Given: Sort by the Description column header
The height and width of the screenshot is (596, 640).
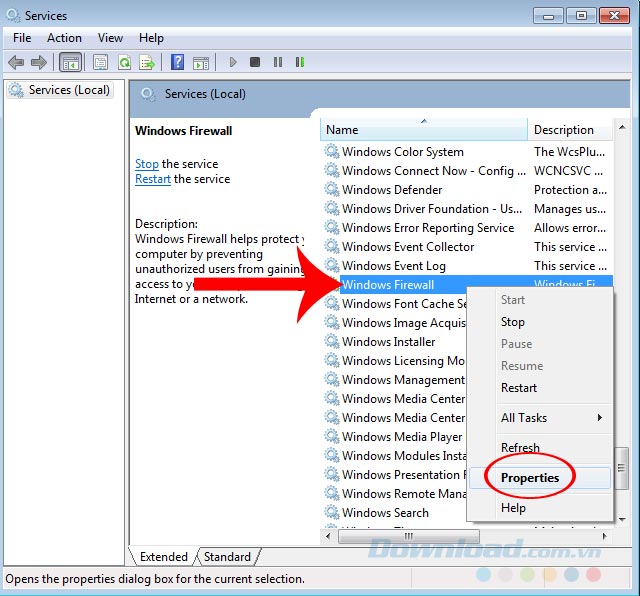Looking at the screenshot, I should (x=571, y=129).
